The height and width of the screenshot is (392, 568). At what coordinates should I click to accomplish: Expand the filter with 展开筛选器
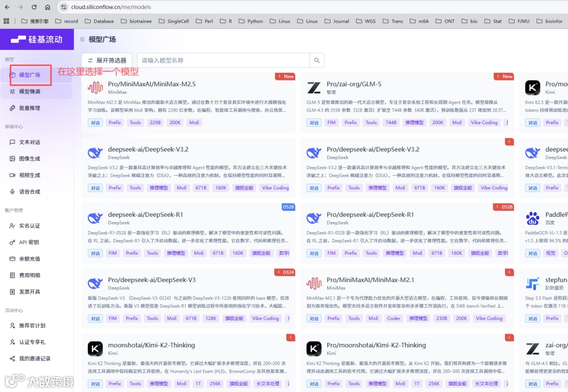(x=107, y=61)
